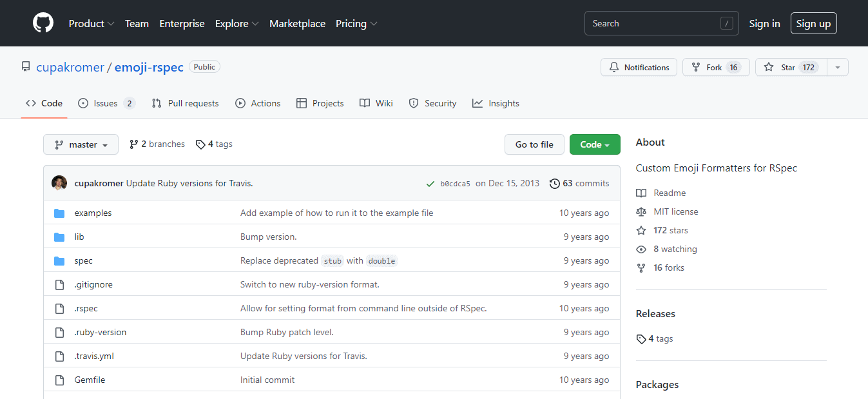Open the arrow dropdown beside Star
Screen dimensions: 868x399
point(837,67)
